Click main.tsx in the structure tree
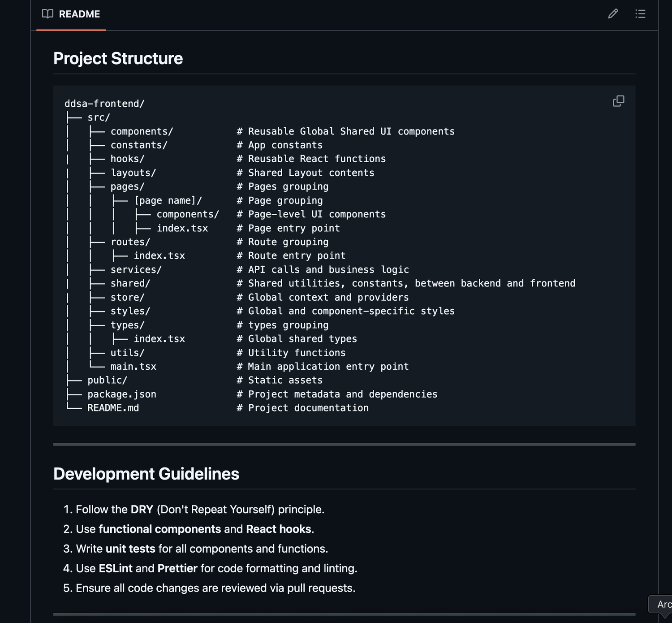Image resolution: width=672 pixels, height=623 pixels. (x=133, y=366)
